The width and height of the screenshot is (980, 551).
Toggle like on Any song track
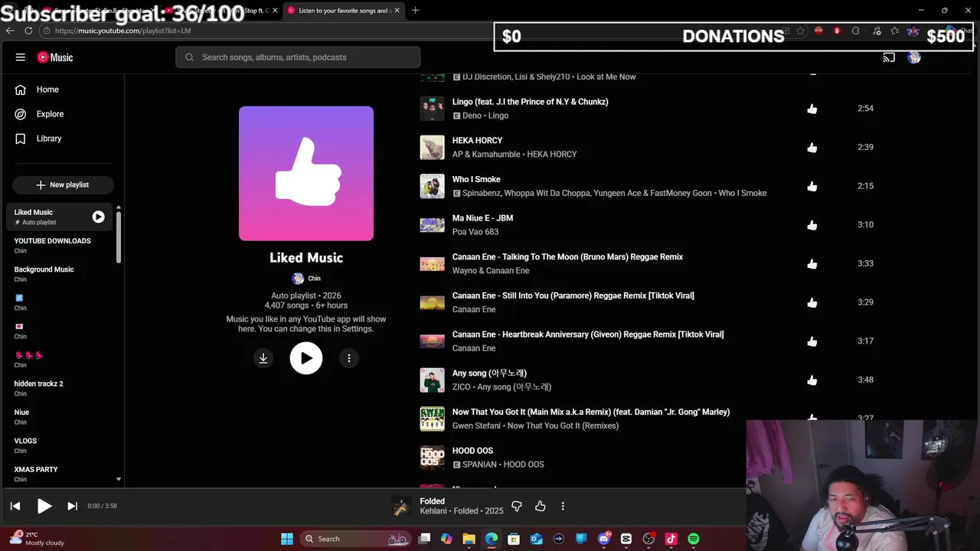tap(812, 380)
